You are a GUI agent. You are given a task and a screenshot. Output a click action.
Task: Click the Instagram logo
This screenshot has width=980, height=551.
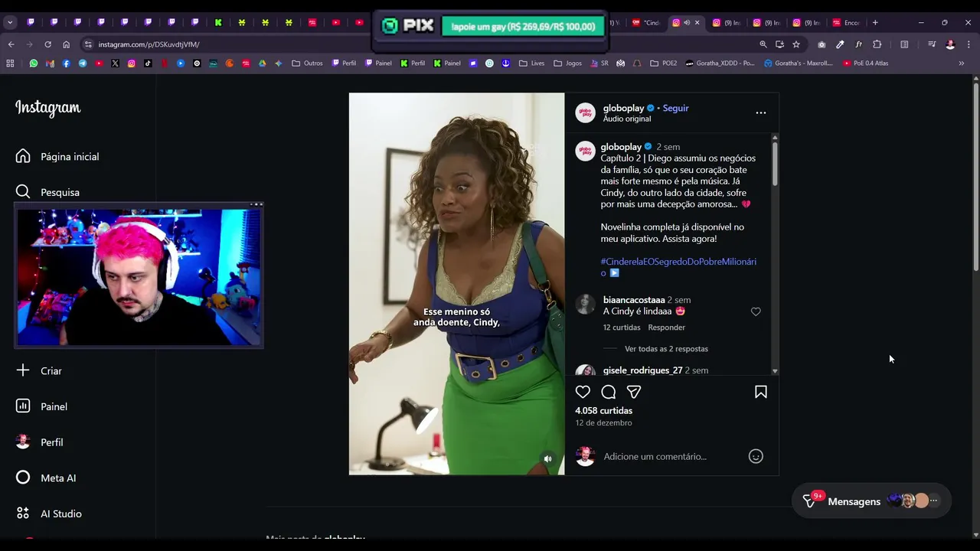(x=47, y=108)
